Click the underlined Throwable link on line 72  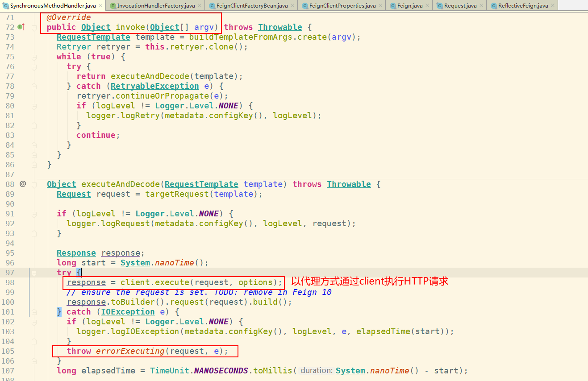click(279, 27)
